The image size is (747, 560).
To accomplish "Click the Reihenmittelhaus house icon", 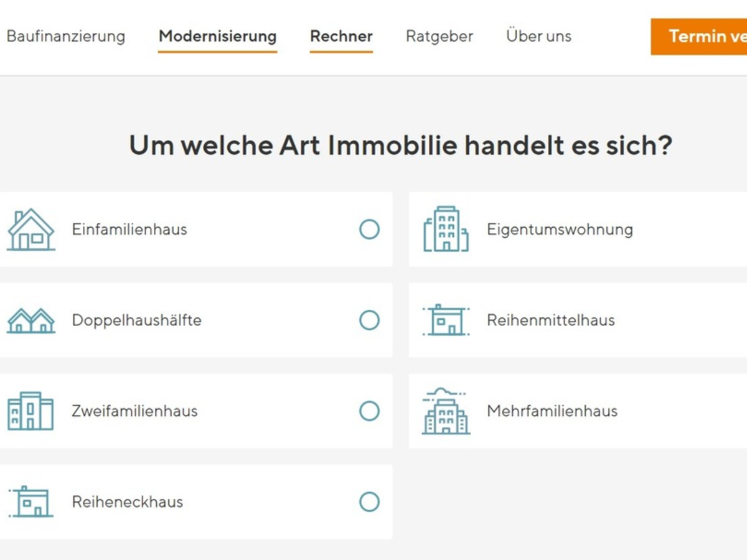I will coord(446,320).
